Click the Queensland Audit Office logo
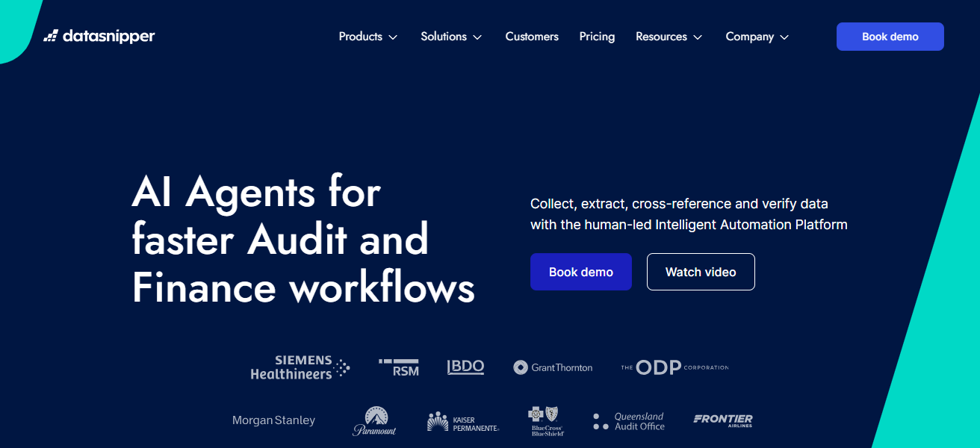Screen dimensions: 980x448 pyautogui.click(x=628, y=421)
